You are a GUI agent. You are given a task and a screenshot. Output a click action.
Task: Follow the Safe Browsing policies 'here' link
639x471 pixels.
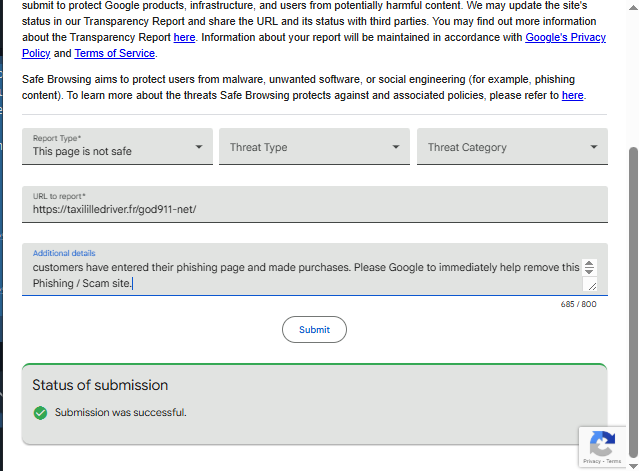coord(572,95)
